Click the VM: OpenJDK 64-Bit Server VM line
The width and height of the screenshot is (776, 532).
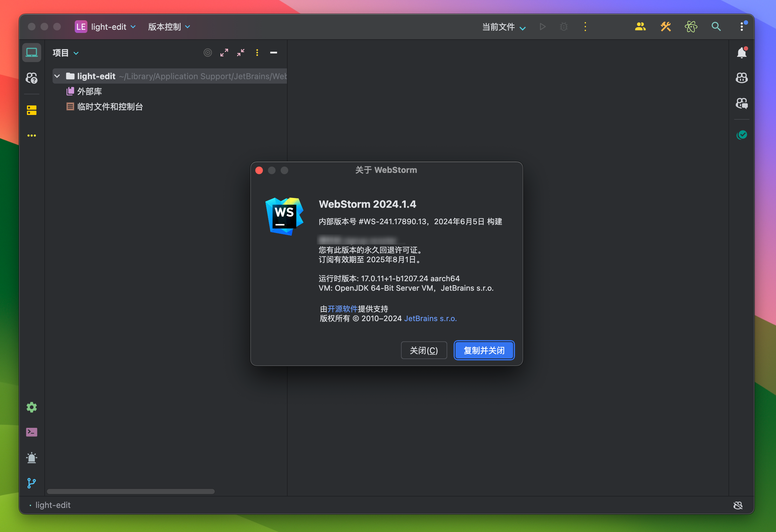406,288
